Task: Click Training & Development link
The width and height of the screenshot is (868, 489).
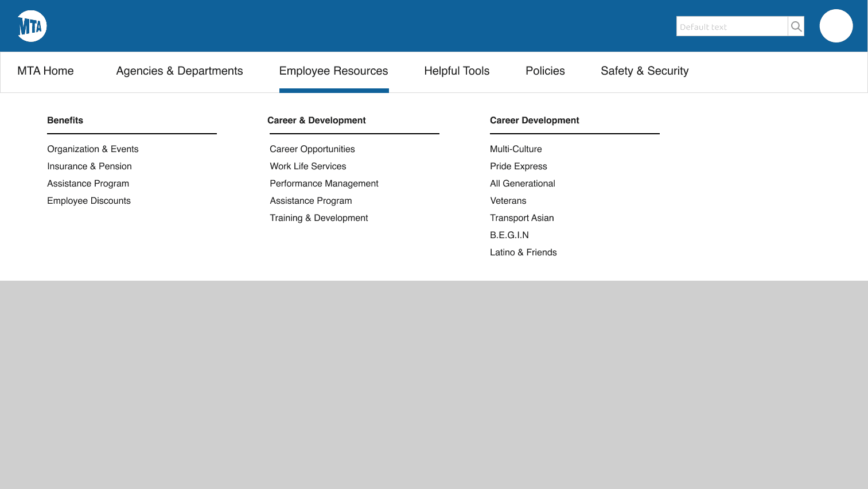Action: (318, 218)
